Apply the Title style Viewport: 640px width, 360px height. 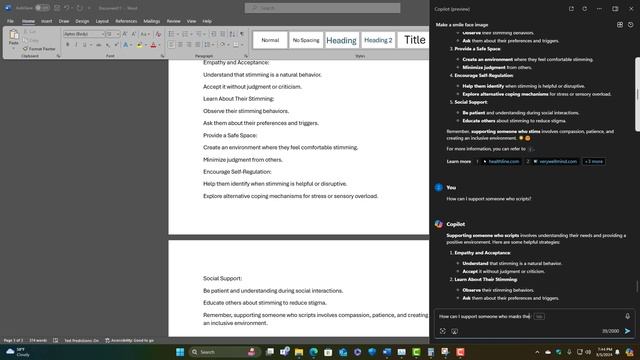pos(413,40)
